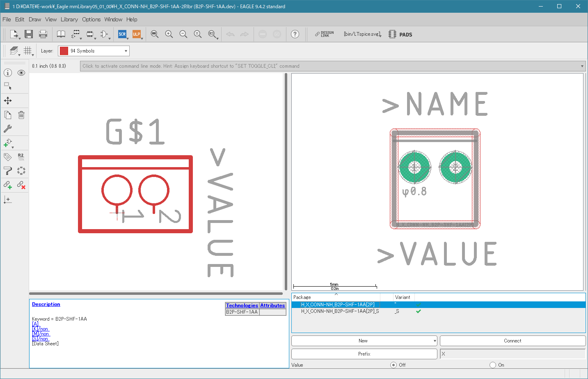Open the Attributes link
This screenshot has width=588, height=379.
click(272, 305)
